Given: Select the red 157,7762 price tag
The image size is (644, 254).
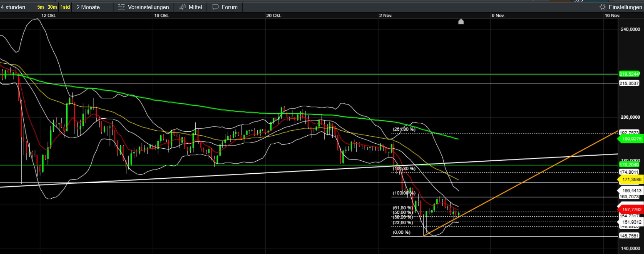Looking at the screenshot, I should 631,209.
